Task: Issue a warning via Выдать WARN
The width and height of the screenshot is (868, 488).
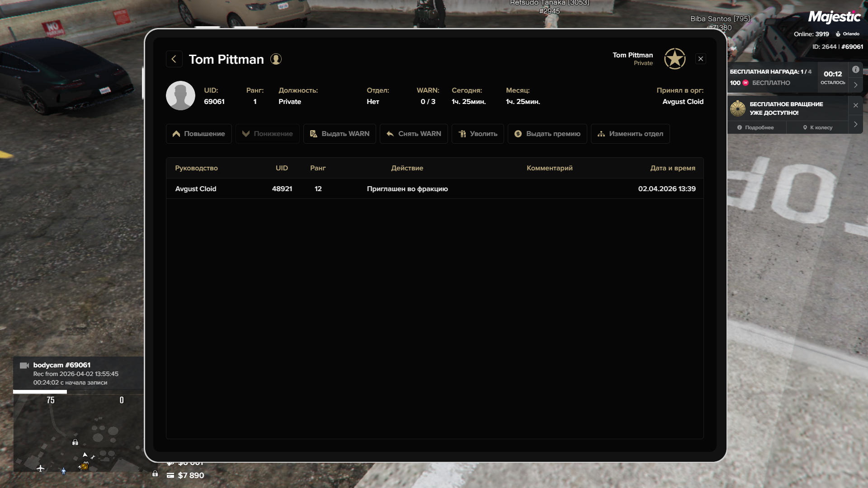Action: pos(340,134)
